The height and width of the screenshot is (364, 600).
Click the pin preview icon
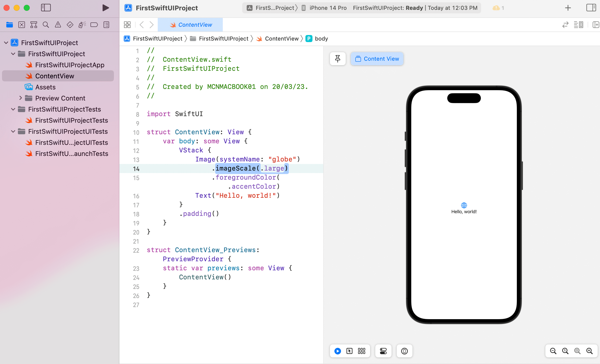pyautogui.click(x=338, y=59)
